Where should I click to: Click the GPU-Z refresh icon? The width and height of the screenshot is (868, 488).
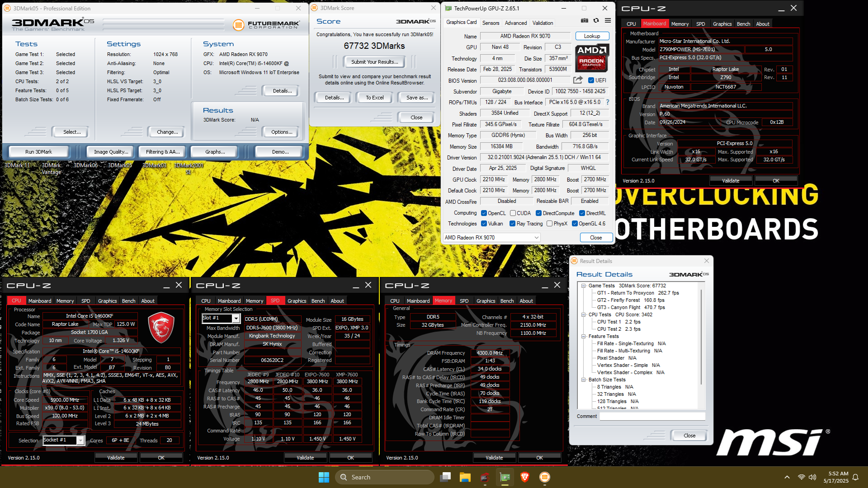[596, 21]
